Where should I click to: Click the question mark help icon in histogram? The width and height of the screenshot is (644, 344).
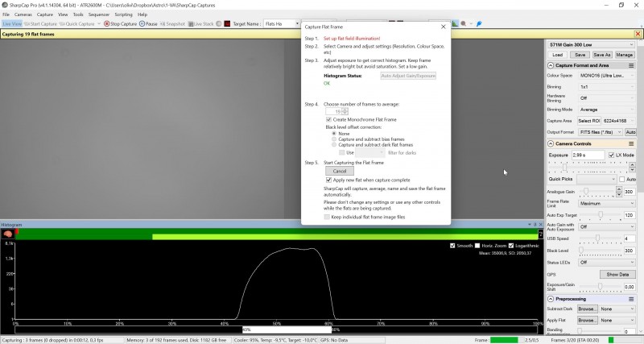tap(540, 234)
